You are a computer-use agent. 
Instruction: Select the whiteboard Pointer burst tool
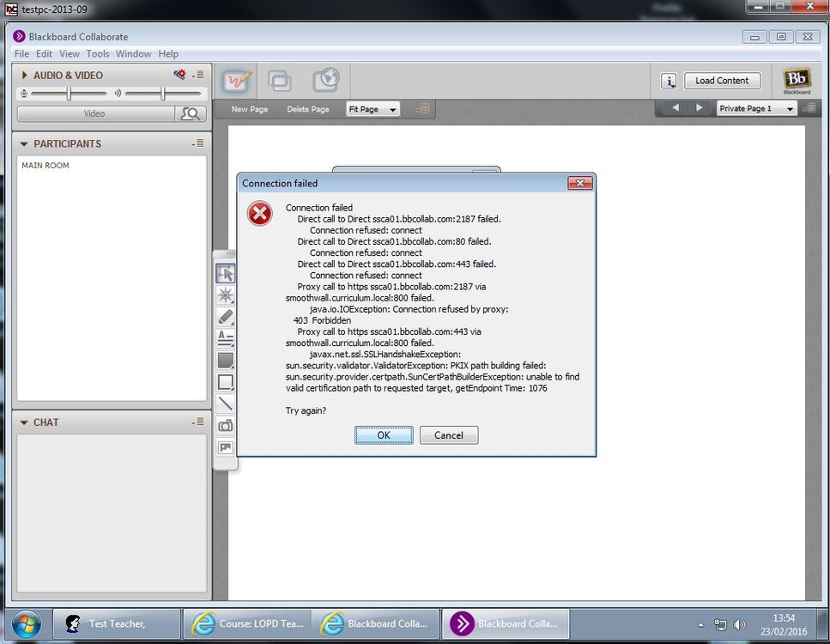point(226,295)
